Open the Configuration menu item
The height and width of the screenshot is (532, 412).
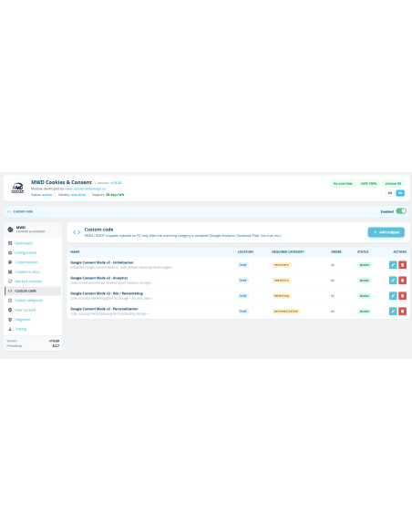click(26, 252)
